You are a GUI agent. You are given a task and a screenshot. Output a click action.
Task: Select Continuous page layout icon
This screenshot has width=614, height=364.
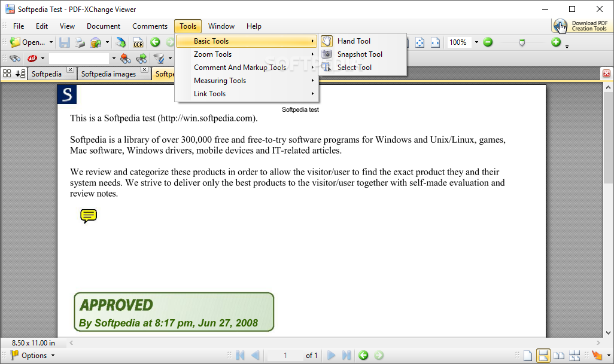tap(543, 356)
